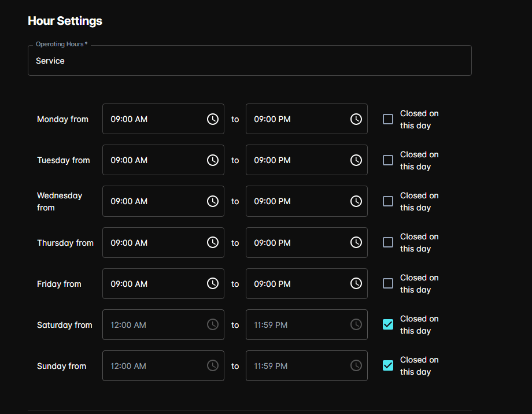Click the 'Saturday from' label
Screen dimensions: 532x414
(x=64, y=325)
